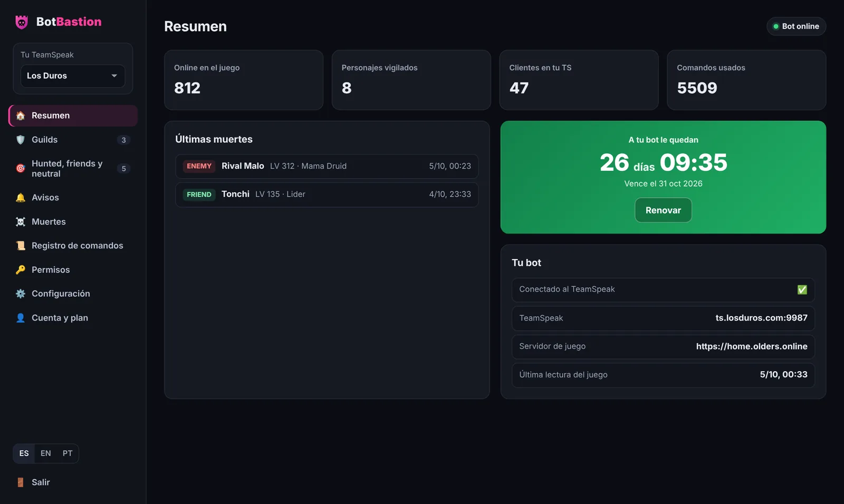844x504 pixels.
Task: Click Vence el 31 oct 2026 text
Action: pyautogui.click(x=663, y=183)
